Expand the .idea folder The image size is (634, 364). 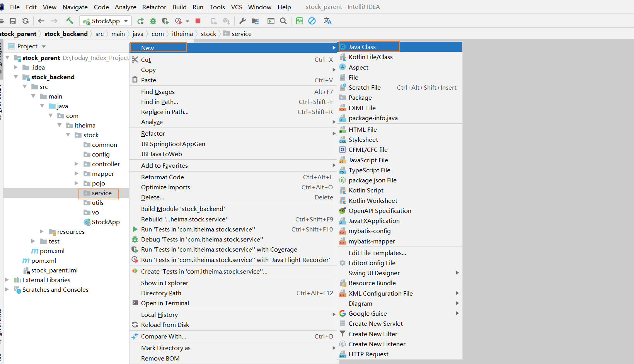click(16, 67)
